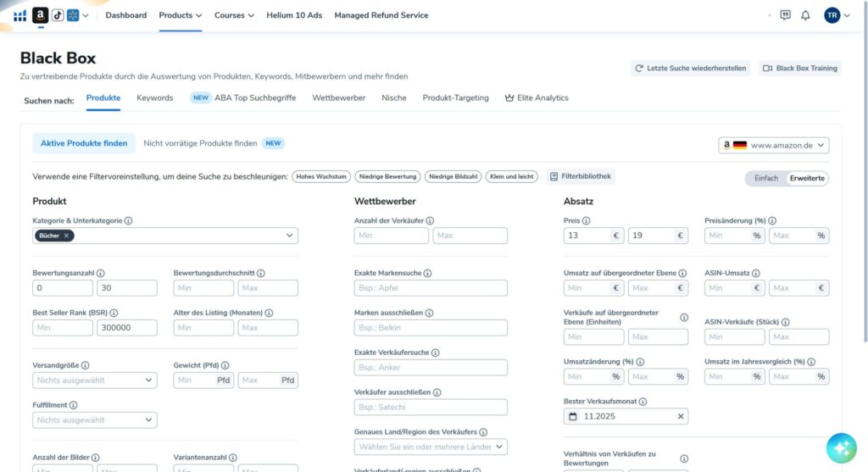Click info icon beside Bester Verkaufsmonat
This screenshot has width=868, height=472.
(643, 402)
